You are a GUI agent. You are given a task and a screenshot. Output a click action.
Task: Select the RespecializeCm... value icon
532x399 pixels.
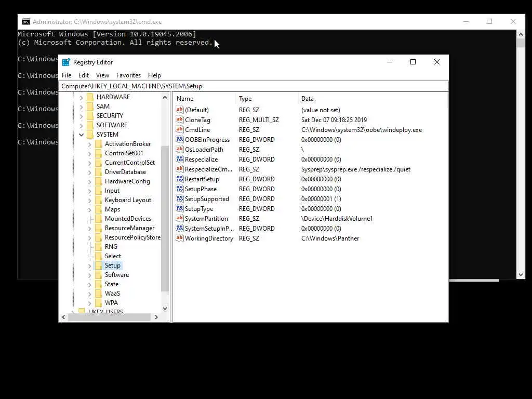pos(179,169)
